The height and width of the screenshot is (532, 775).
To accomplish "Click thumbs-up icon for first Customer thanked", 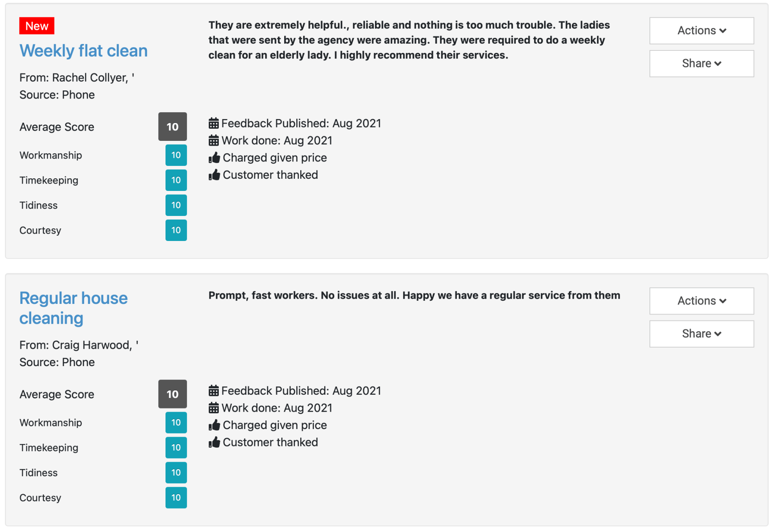I will pos(214,175).
